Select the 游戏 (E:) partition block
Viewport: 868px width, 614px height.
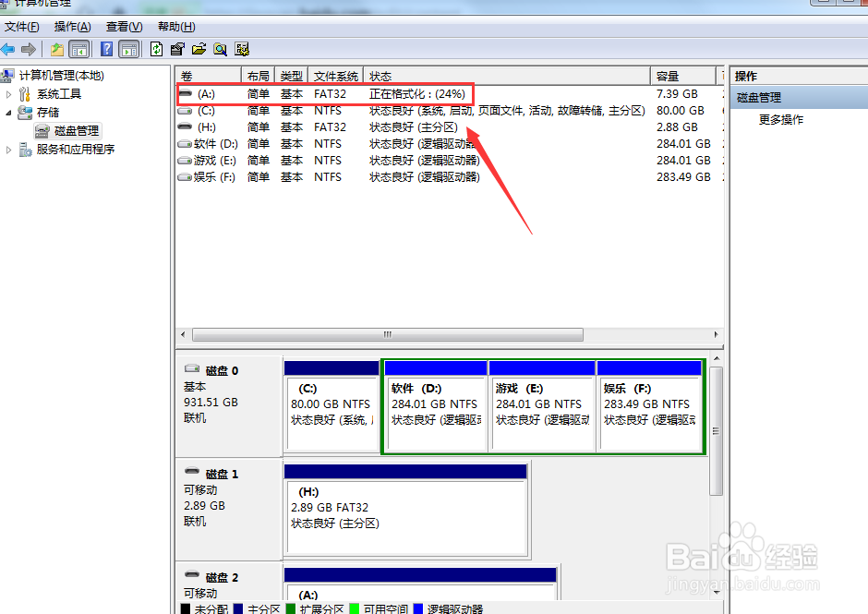pos(541,406)
